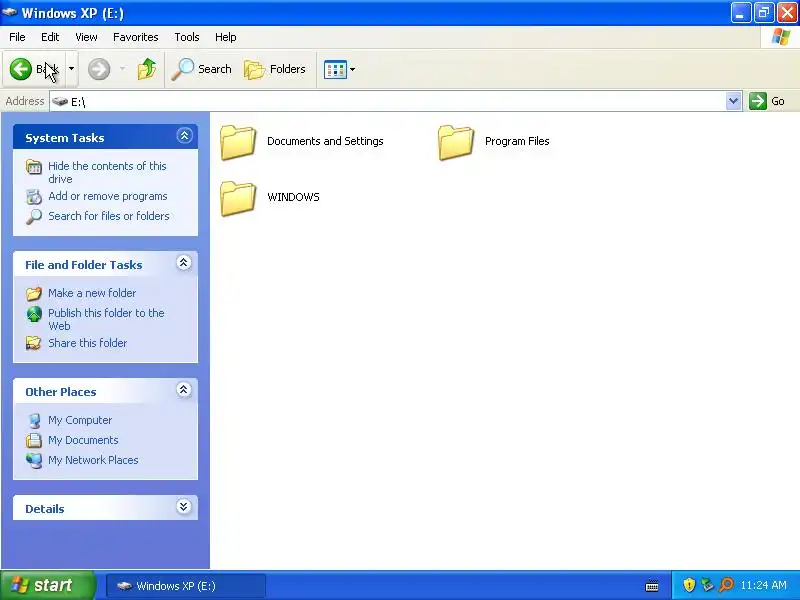The height and width of the screenshot is (600, 800).
Task: Click the Hide contents icon in System Tasks
Action: pyautogui.click(x=34, y=167)
